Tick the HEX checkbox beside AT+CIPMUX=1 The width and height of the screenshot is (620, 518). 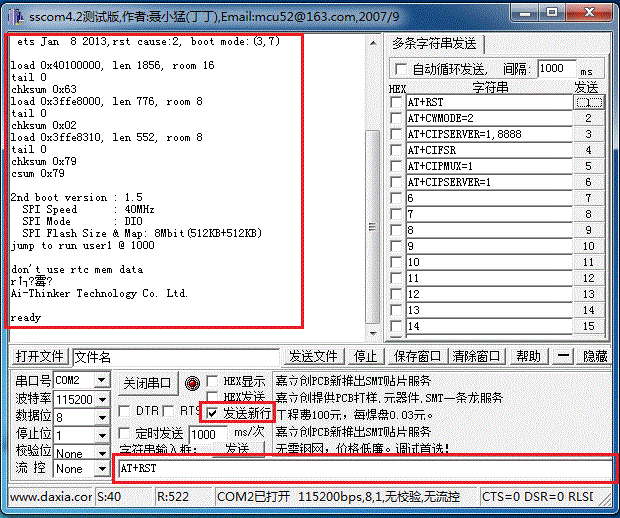click(396, 166)
